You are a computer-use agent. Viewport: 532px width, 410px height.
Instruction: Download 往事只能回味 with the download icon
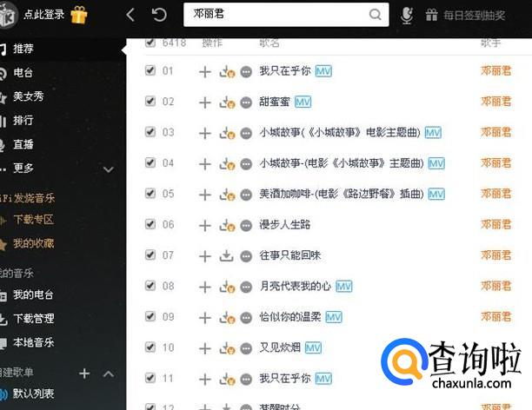coord(226,256)
